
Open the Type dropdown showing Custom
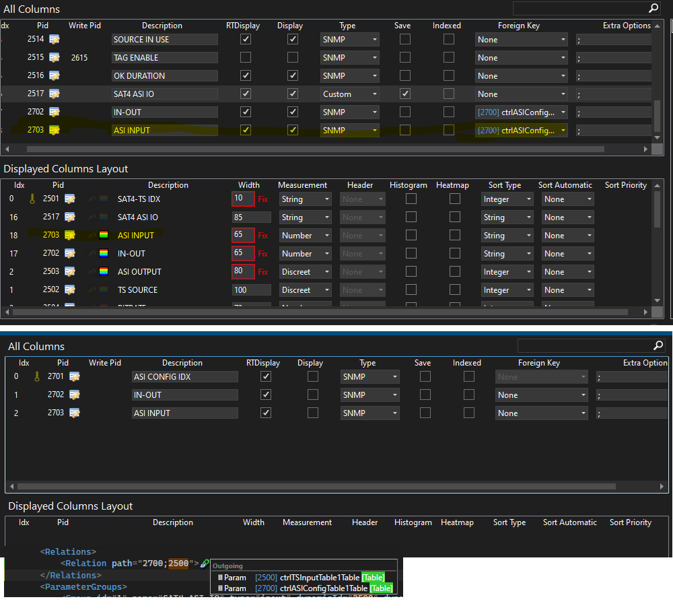pos(349,94)
